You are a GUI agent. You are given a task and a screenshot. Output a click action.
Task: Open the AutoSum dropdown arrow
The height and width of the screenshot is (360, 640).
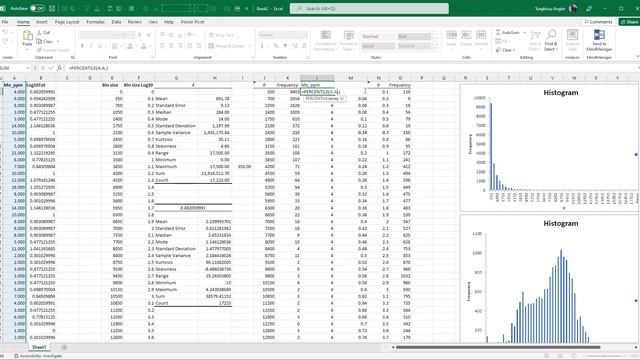click(x=525, y=32)
